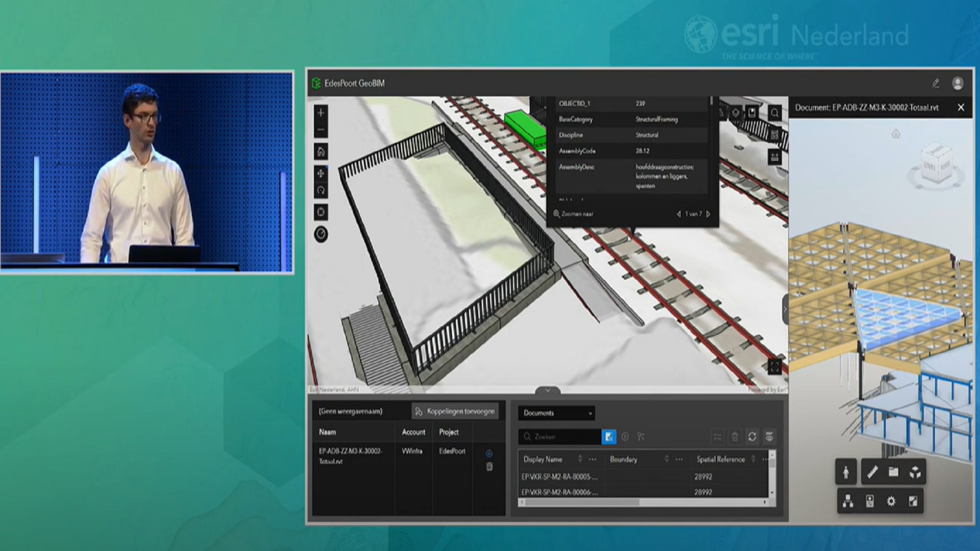
Task: Click the home view button on map
Action: (x=321, y=152)
